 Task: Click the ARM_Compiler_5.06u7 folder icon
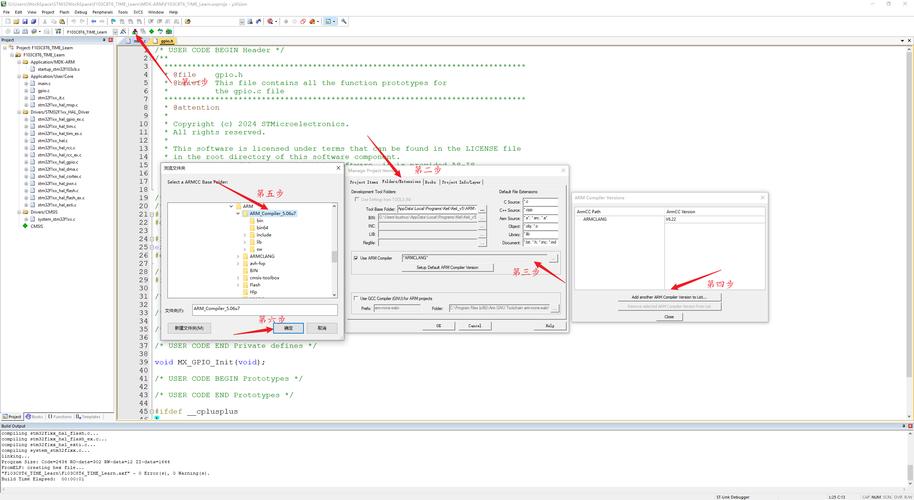(x=245, y=213)
